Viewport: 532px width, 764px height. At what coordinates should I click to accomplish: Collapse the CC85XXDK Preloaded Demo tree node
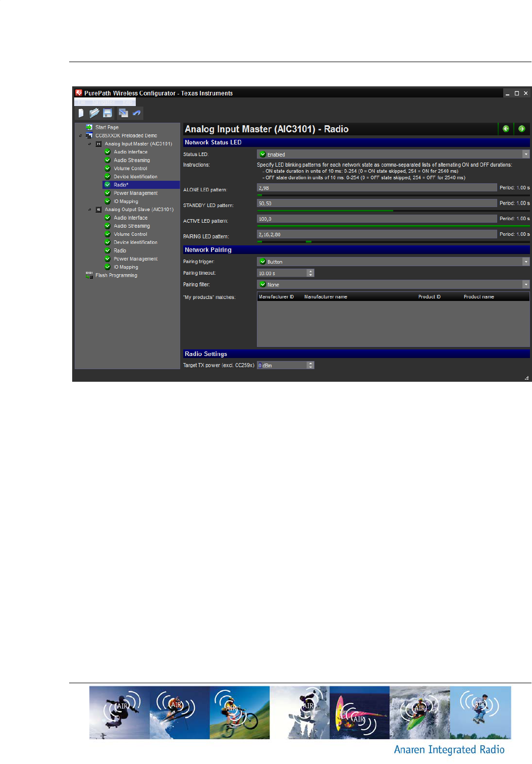point(81,136)
